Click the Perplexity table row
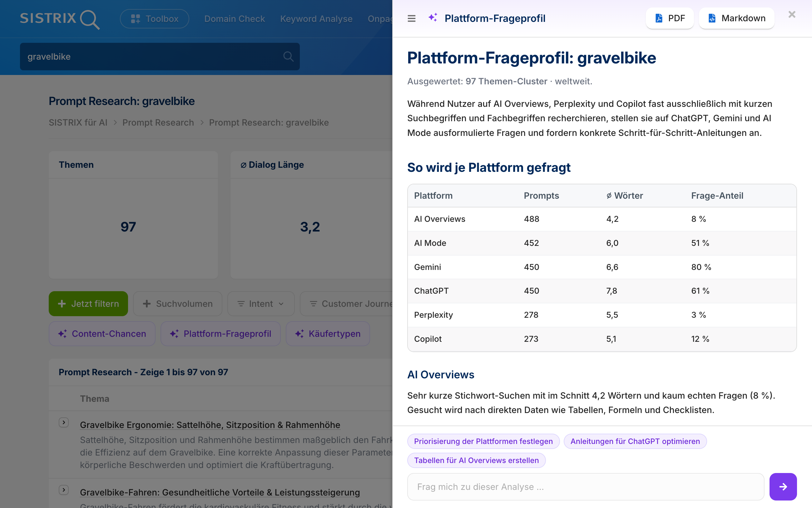 click(602, 315)
